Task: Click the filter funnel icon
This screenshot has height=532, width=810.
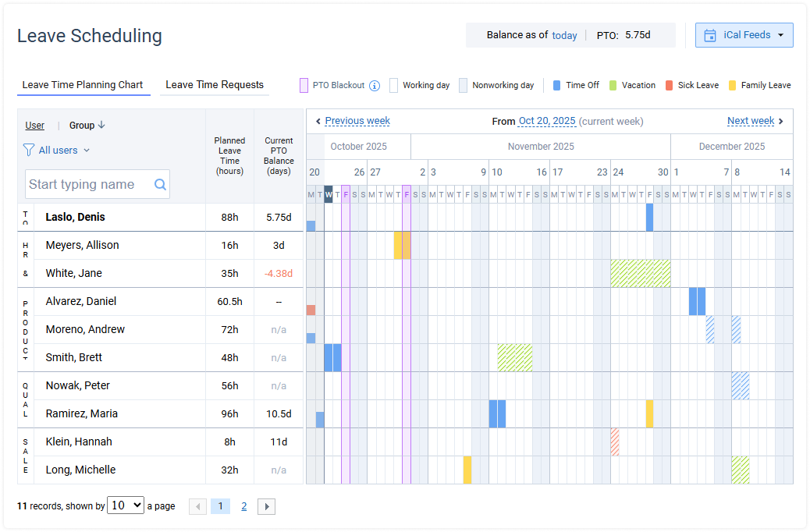Action: (29, 150)
